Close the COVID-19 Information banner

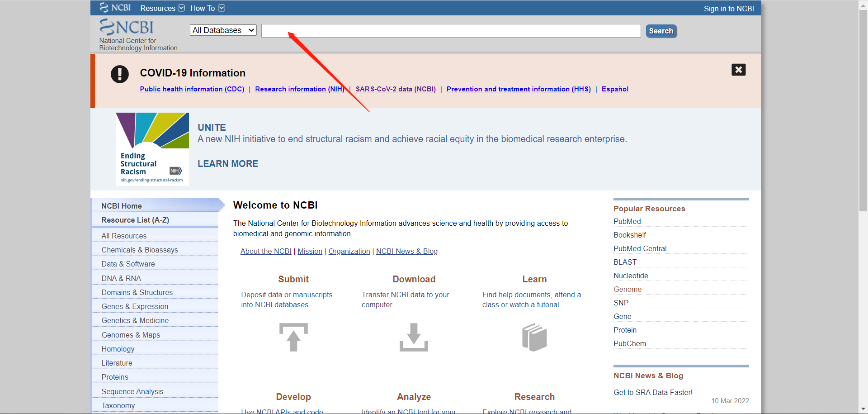click(738, 70)
